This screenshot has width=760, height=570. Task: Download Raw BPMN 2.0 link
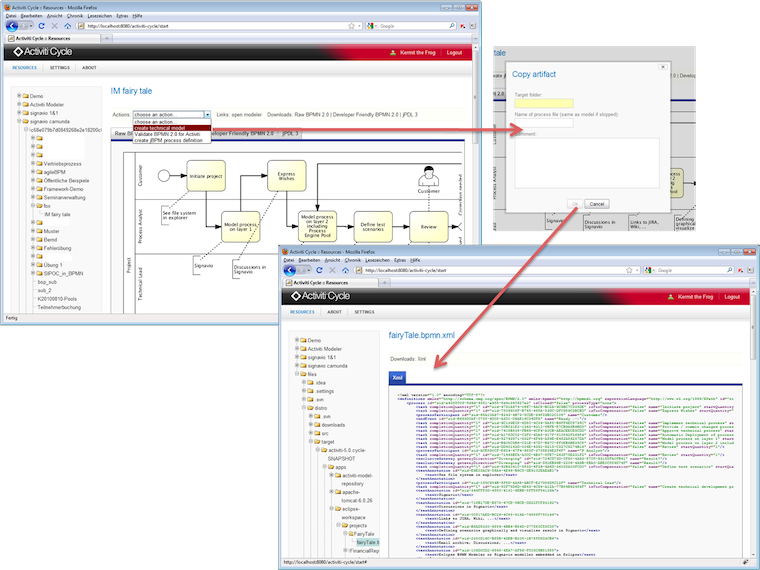tap(312, 115)
